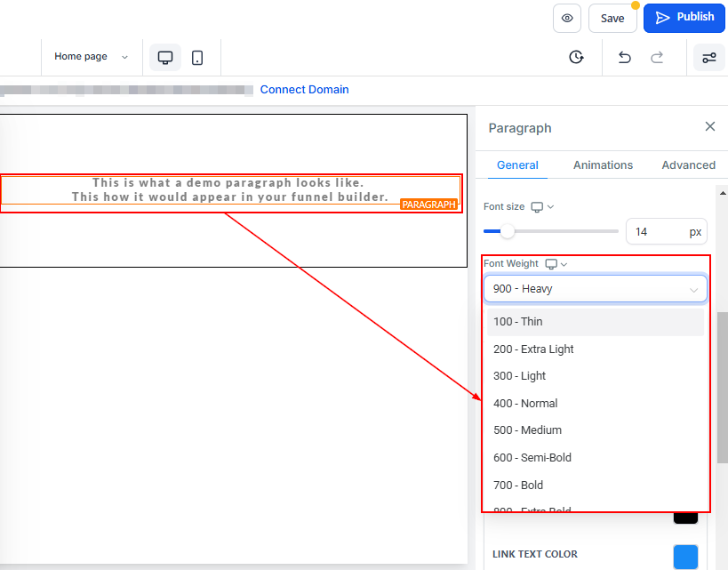Screen dimensions: 728x570
Task: Click the Publish button
Action: coord(684,17)
